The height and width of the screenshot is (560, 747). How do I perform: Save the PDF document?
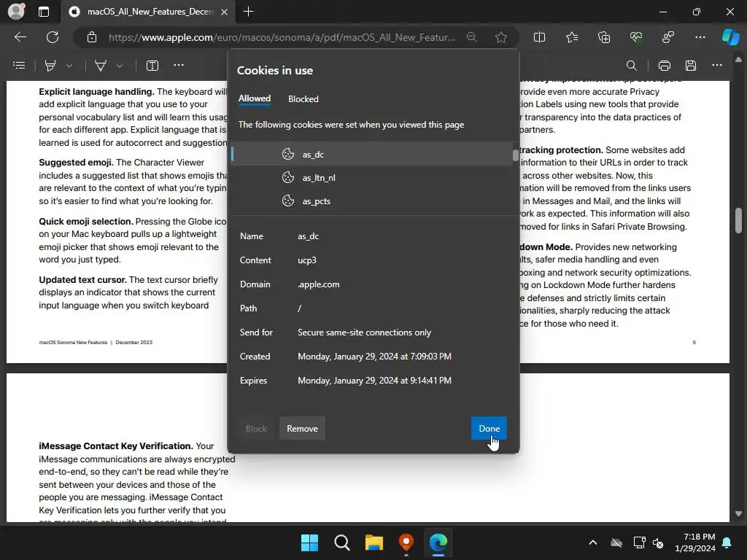(691, 65)
